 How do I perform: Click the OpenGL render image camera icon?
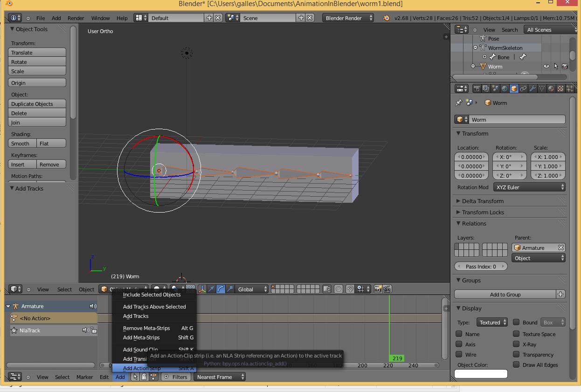coord(378,289)
